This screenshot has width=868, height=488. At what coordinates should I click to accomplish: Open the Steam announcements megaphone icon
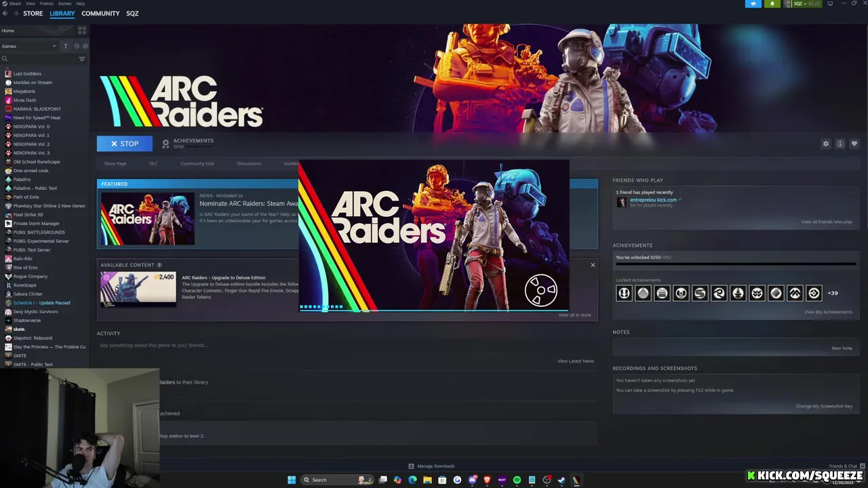tap(753, 3)
